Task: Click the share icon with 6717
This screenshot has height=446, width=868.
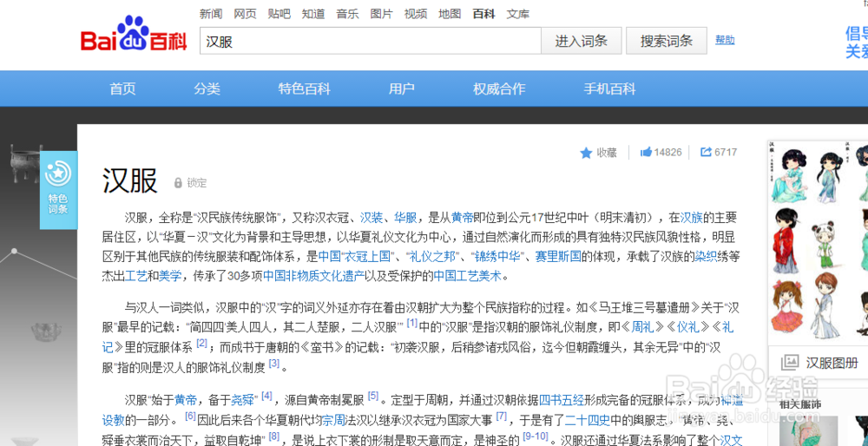Action: [706, 152]
